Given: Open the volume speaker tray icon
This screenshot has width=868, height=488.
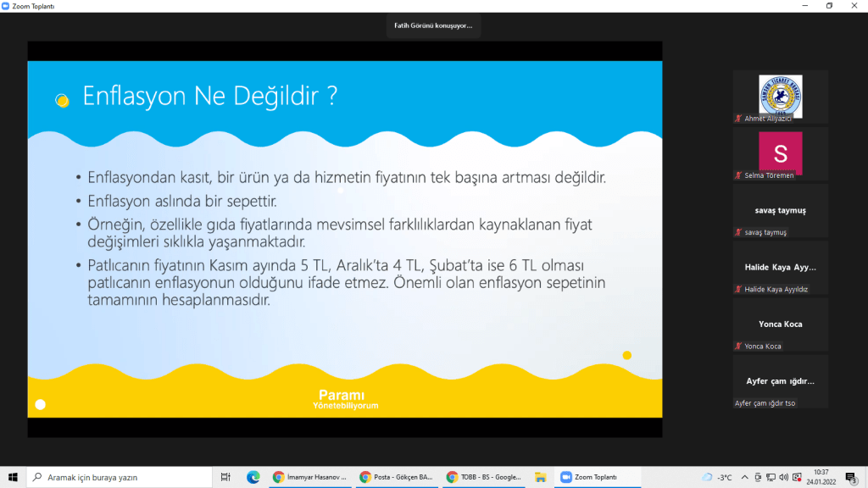Looking at the screenshot, I should coord(783,477).
